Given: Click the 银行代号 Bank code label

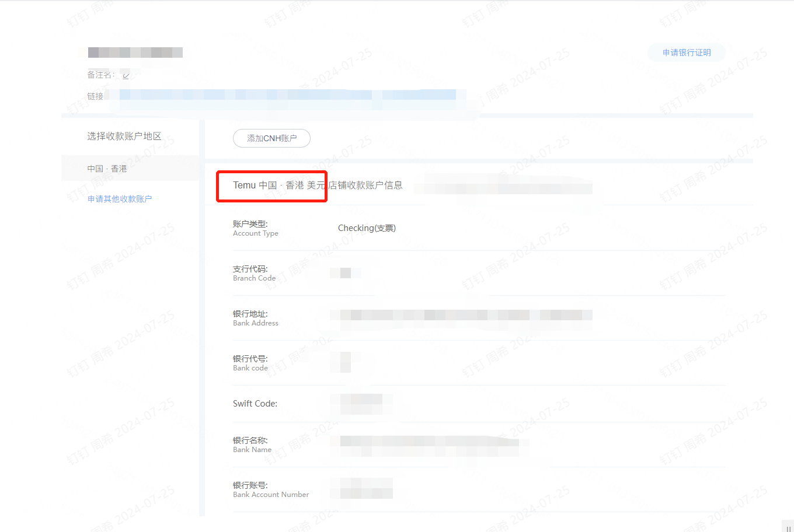Looking at the screenshot, I should coord(250,363).
